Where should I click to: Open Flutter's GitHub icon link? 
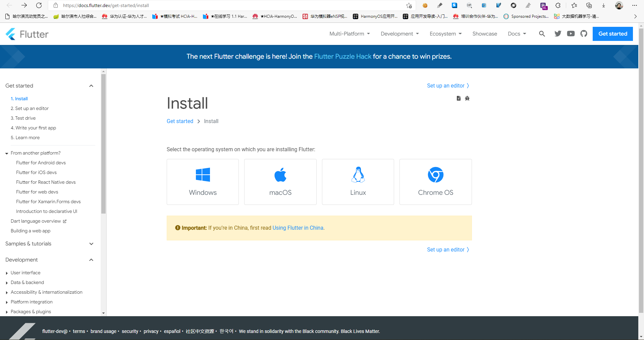[x=584, y=34]
